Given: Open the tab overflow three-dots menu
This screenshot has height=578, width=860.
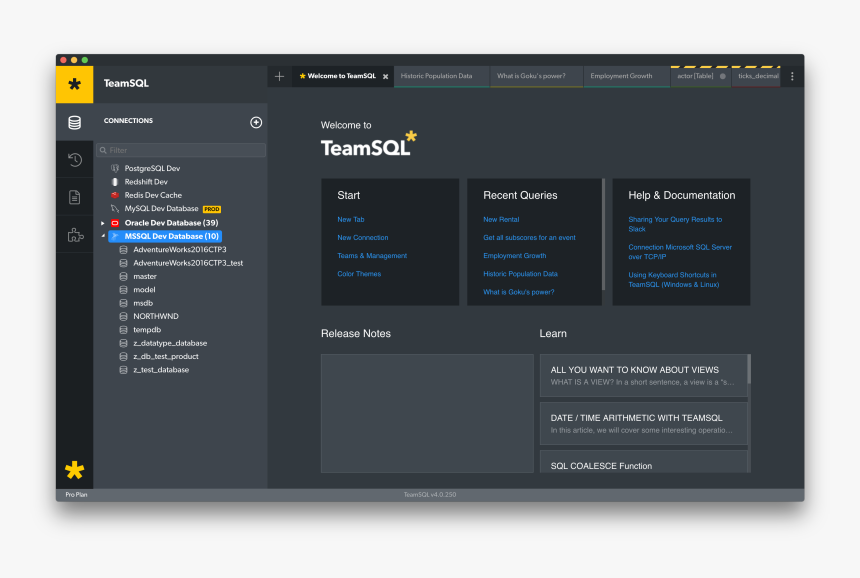Looking at the screenshot, I should pos(792,76).
